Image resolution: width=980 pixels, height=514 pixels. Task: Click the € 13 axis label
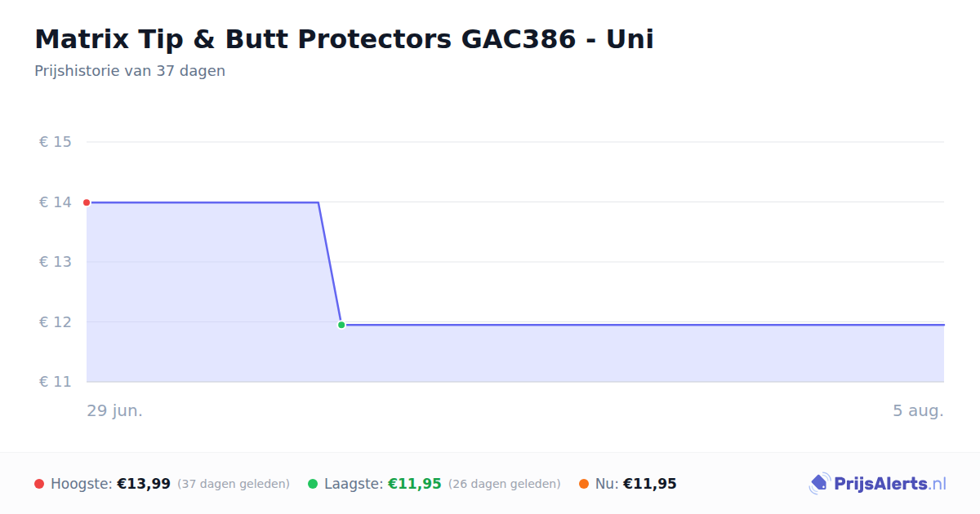pyautogui.click(x=56, y=262)
